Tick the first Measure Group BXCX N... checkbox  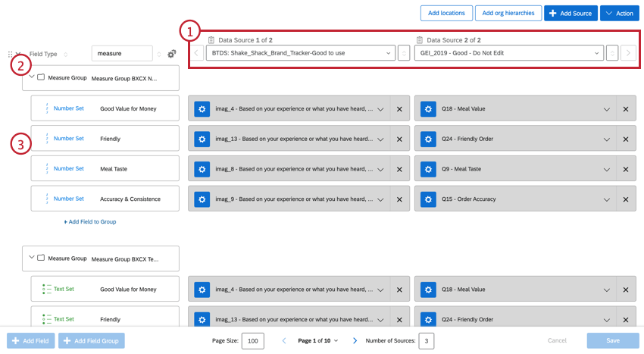[x=41, y=77]
